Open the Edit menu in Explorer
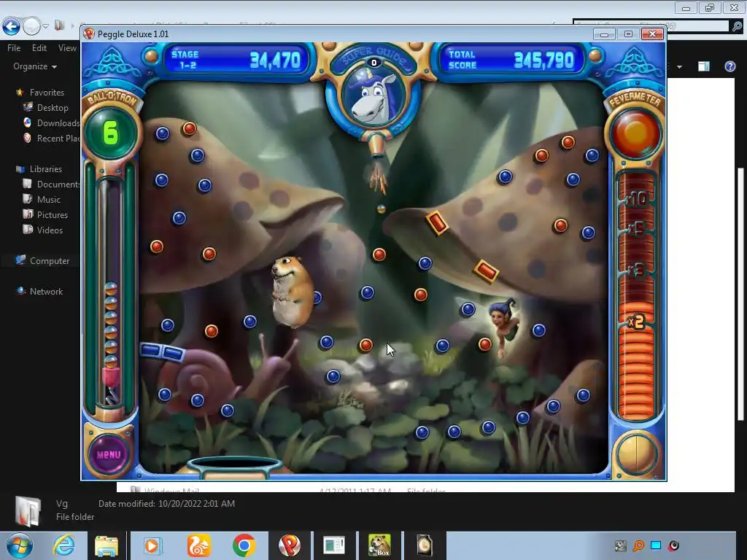747x560 pixels. 39,47
